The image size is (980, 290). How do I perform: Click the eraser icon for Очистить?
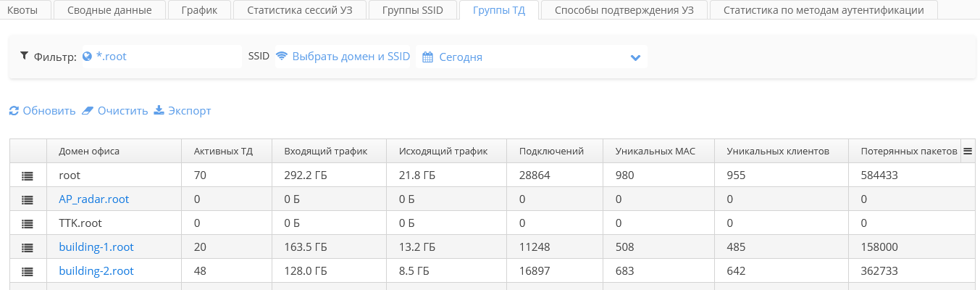(88, 111)
